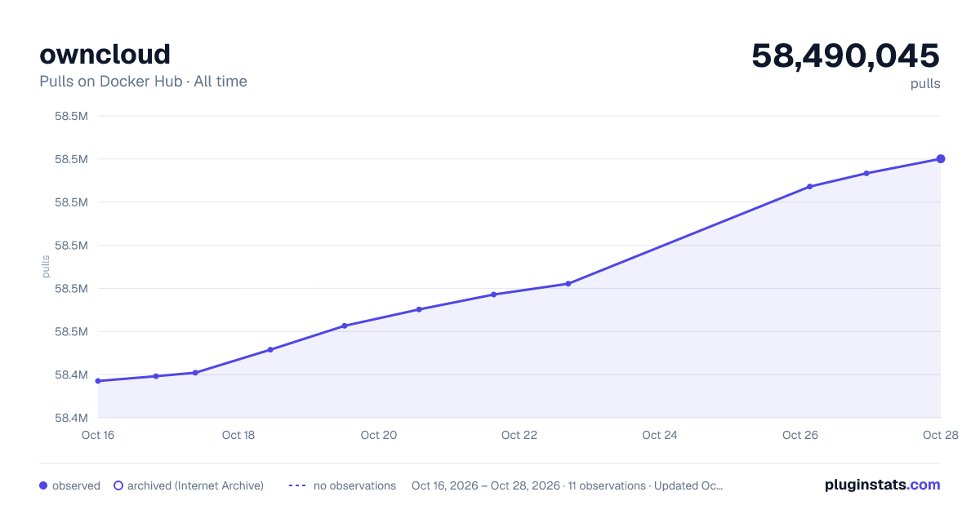Click the 'pulls' label under the total count
The image size is (980, 514).
(925, 83)
